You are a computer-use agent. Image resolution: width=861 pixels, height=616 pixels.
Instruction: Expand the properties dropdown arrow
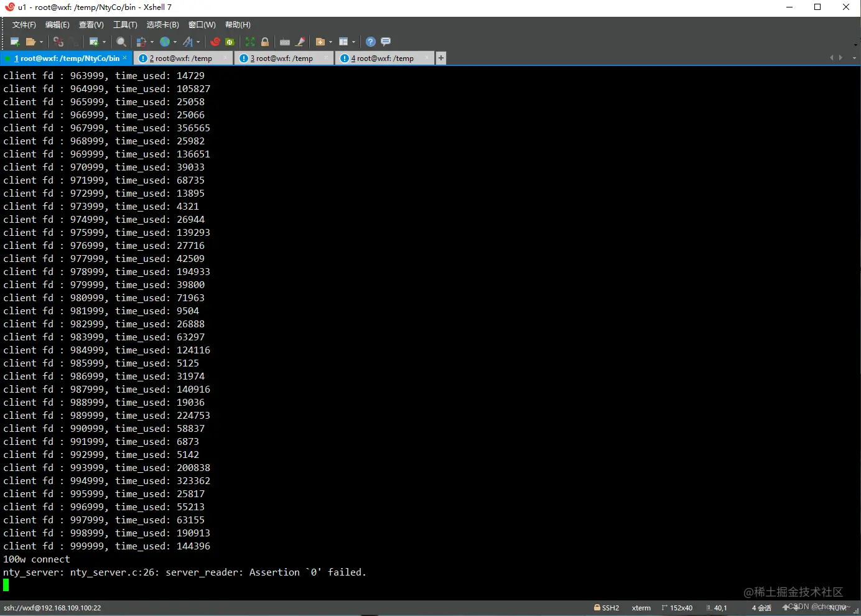pos(104,42)
